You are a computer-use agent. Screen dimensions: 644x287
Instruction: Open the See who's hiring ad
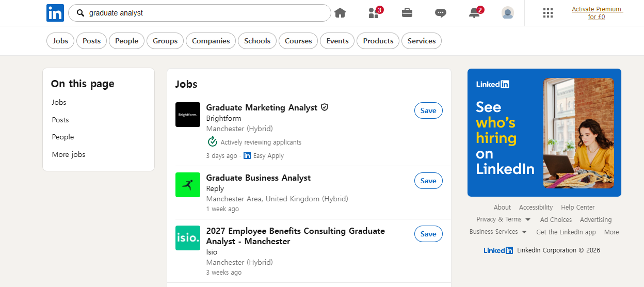(544, 133)
